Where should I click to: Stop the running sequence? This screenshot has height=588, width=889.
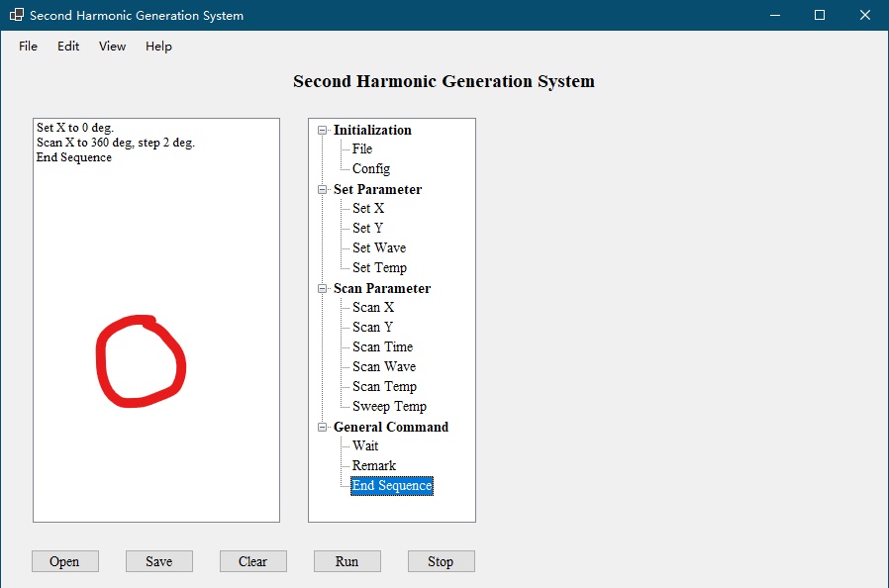point(442,561)
